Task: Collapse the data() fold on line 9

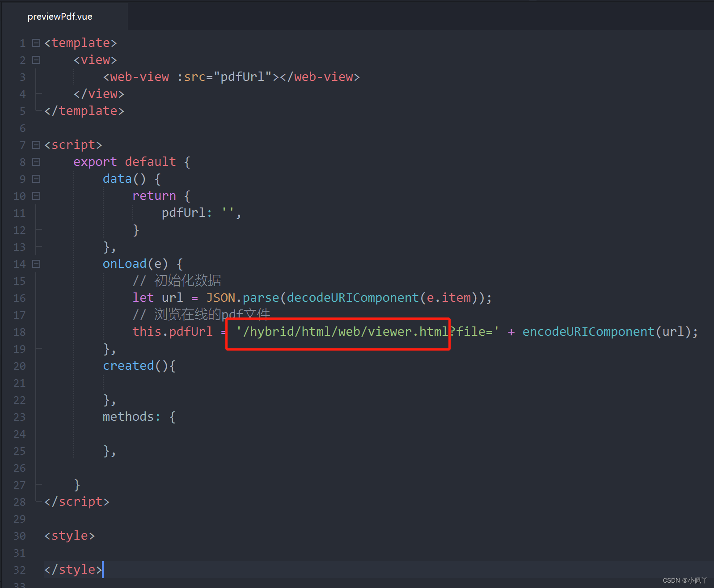Action: 36,179
